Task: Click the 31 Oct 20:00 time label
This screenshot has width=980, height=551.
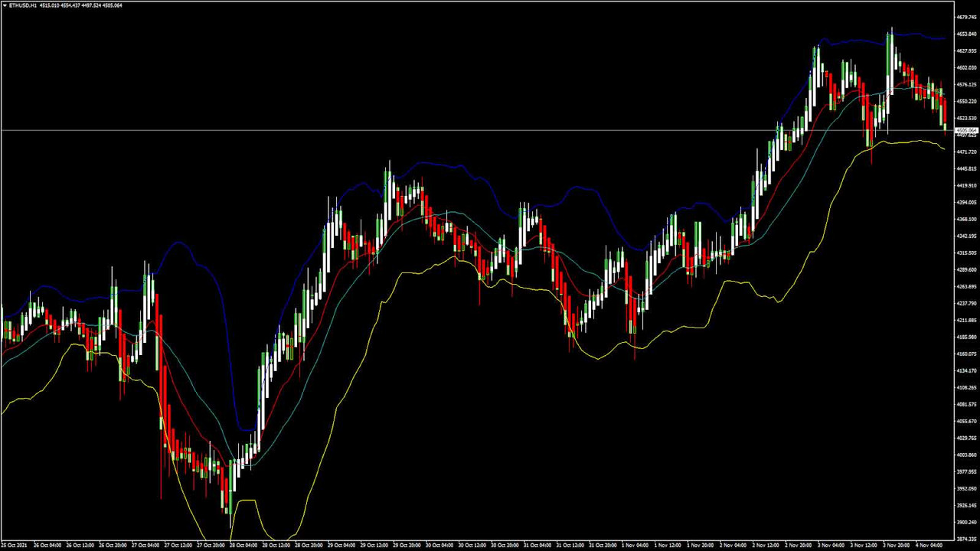Action: point(602,546)
